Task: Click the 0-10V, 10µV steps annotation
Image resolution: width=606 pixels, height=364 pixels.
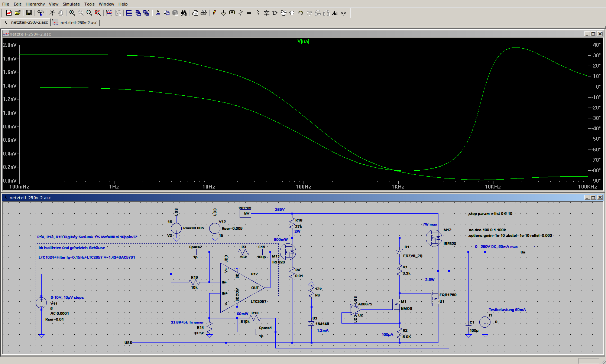Action: (67, 298)
